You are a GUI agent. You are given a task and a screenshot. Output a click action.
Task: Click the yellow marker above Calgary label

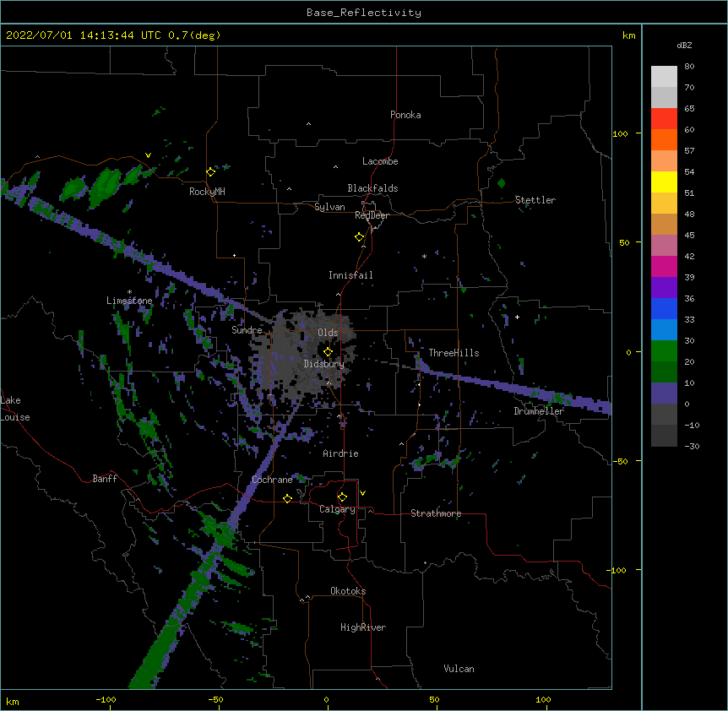coord(342,497)
